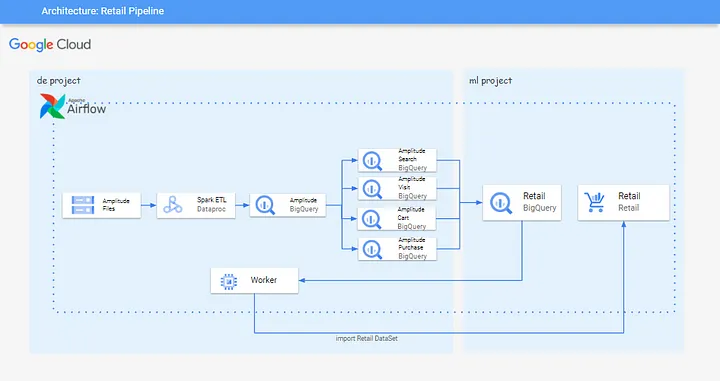Click the Airflow wordmark text
The image size is (720, 381).
click(86, 109)
